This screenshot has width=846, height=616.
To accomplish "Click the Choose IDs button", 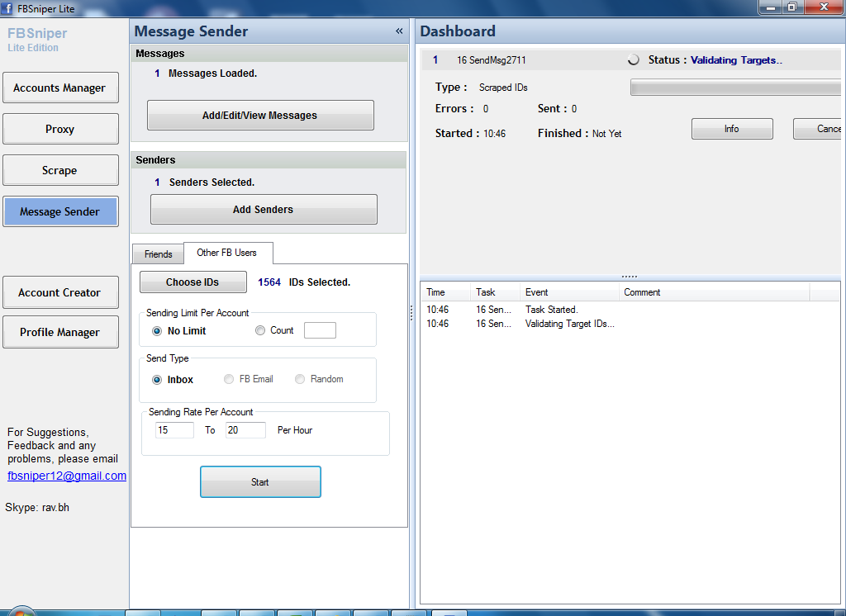I will click(192, 282).
